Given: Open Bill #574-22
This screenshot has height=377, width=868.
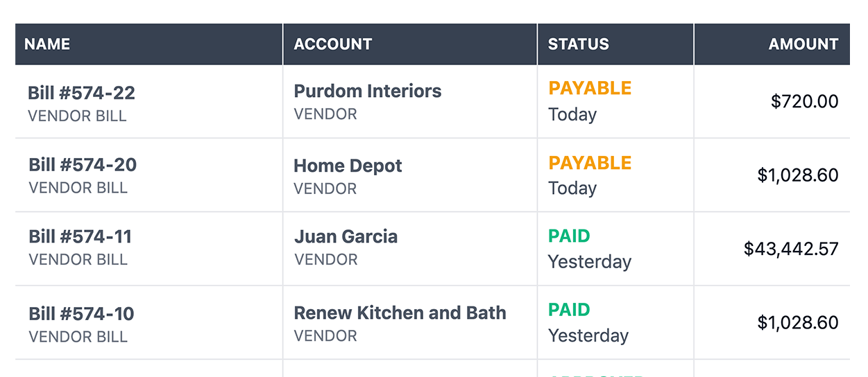Looking at the screenshot, I should (81, 93).
